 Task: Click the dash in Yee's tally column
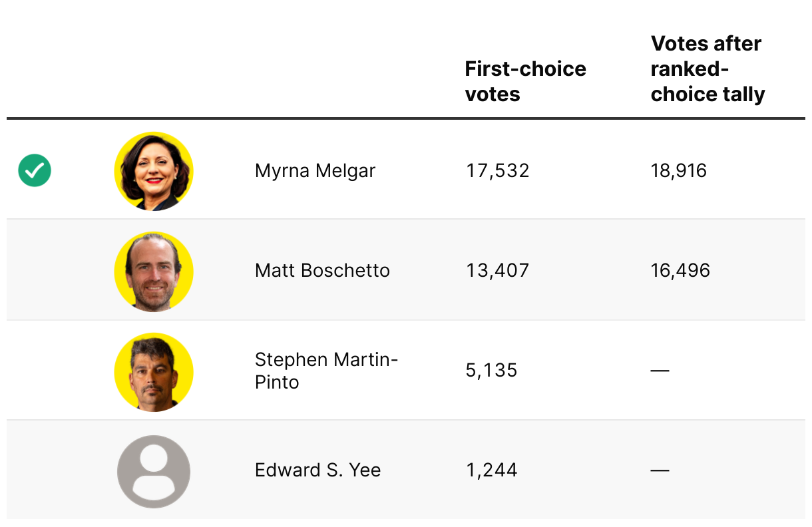coord(660,470)
